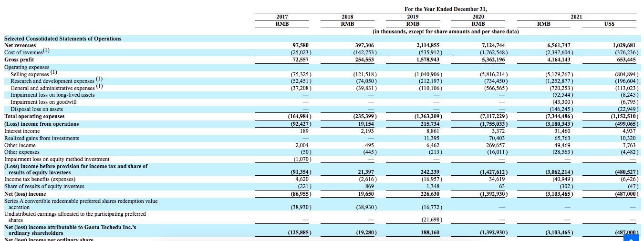Click the 'Net revenues' row label
Image resolution: width=644 pixels, height=241 pixels.
tap(20, 46)
